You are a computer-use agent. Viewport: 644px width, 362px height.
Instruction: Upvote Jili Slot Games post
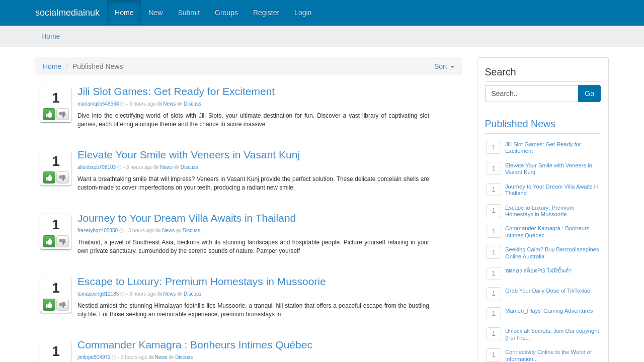click(x=49, y=114)
